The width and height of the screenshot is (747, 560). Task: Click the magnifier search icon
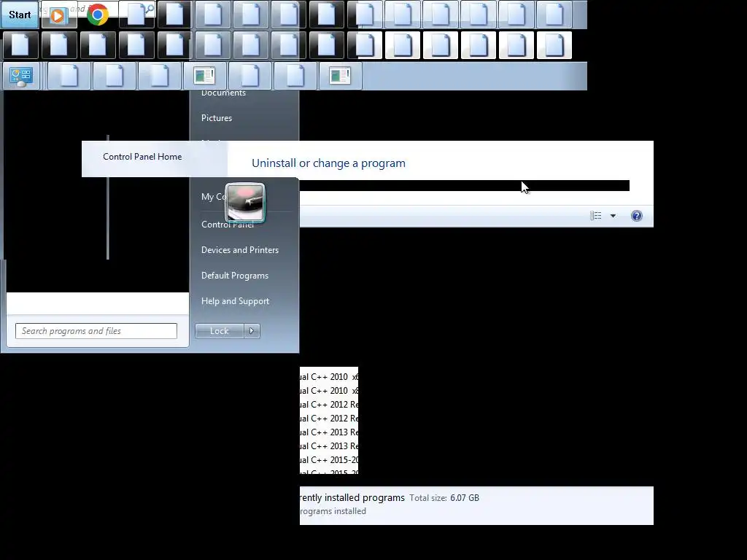[150, 9]
